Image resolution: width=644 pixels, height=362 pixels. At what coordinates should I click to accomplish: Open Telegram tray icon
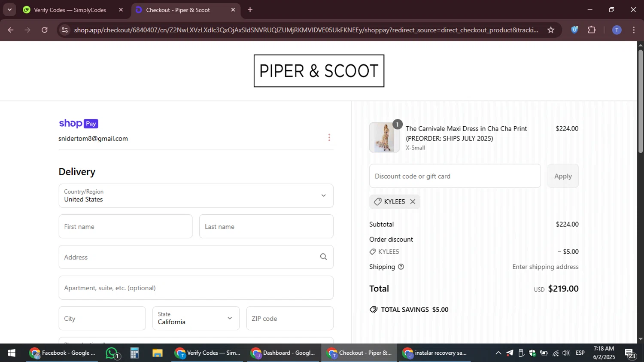click(x=510, y=353)
